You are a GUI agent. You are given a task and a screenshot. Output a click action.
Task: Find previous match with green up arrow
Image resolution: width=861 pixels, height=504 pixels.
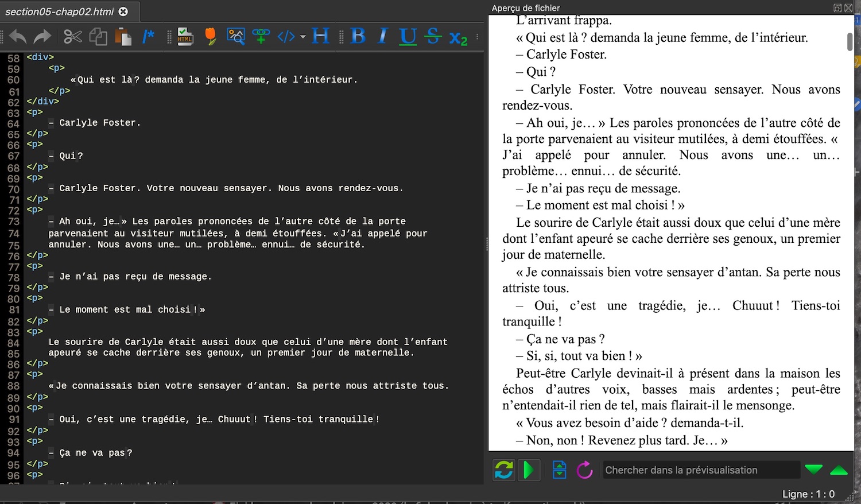point(839,470)
